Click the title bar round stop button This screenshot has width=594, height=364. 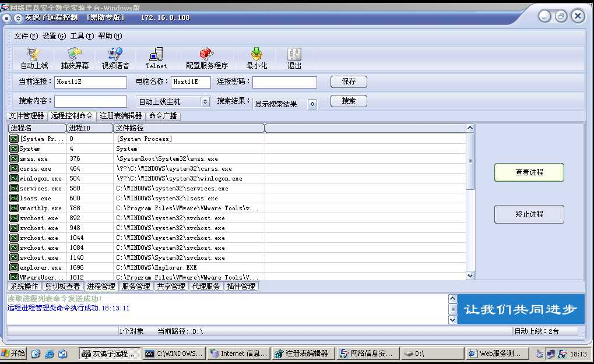(x=6, y=18)
